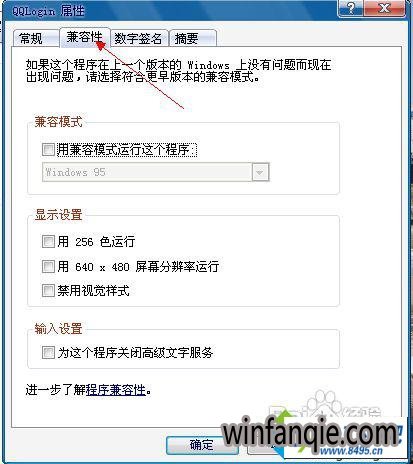Click the 用兼容模式运行这个程序 label text
Screen dimensions: 413x464
(x=127, y=150)
